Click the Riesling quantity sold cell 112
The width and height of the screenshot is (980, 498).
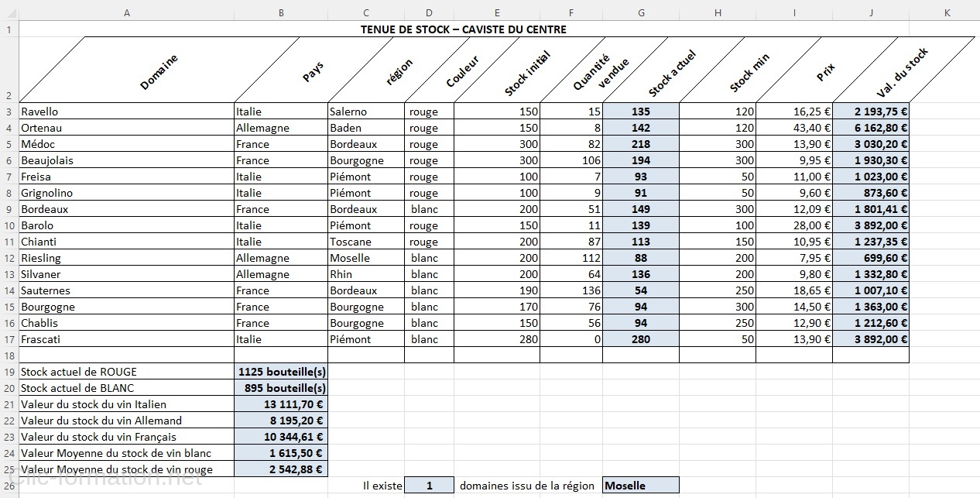(571, 258)
